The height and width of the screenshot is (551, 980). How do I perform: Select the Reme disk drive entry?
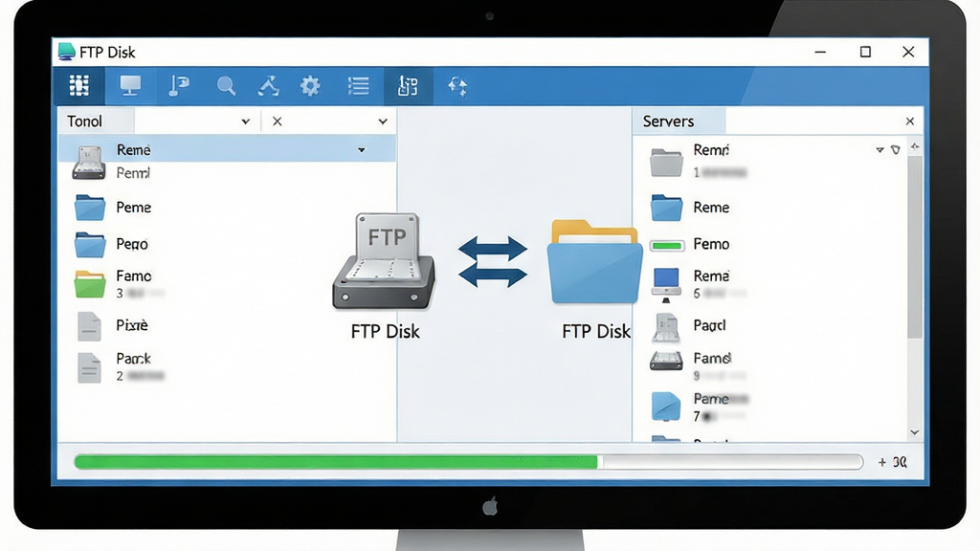[89, 163]
